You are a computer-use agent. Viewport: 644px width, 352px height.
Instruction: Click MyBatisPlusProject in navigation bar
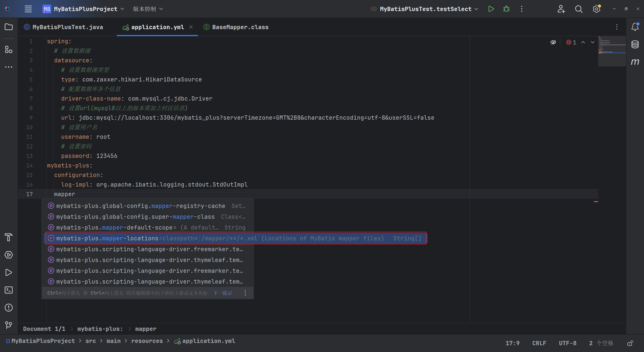[41, 341]
